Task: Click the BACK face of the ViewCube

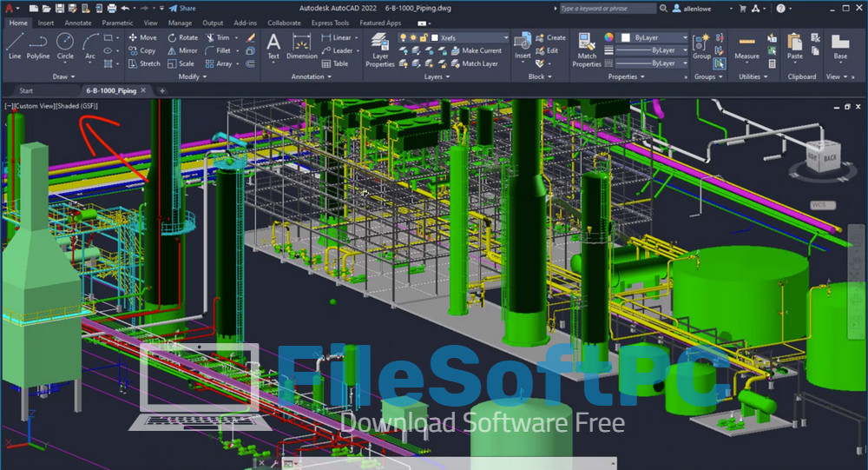Action: click(830, 158)
